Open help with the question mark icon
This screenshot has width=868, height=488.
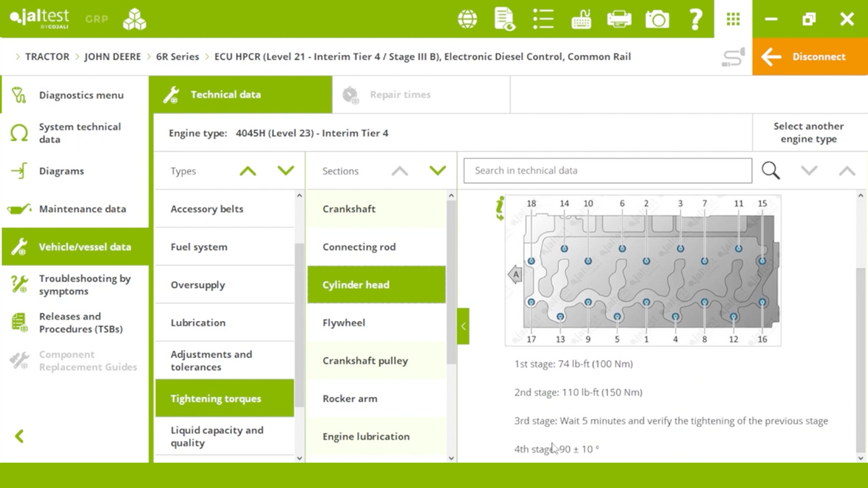[695, 20]
